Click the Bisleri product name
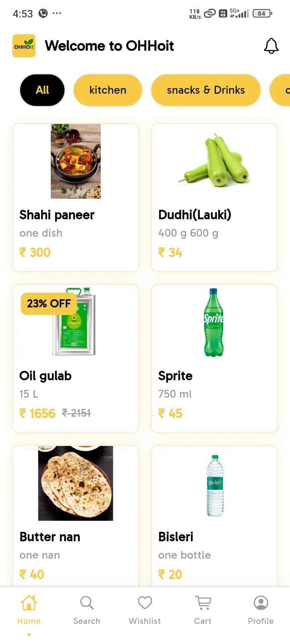The height and width of the screenshot is (644, 290). pyautogui.click(x=176, y=537)
